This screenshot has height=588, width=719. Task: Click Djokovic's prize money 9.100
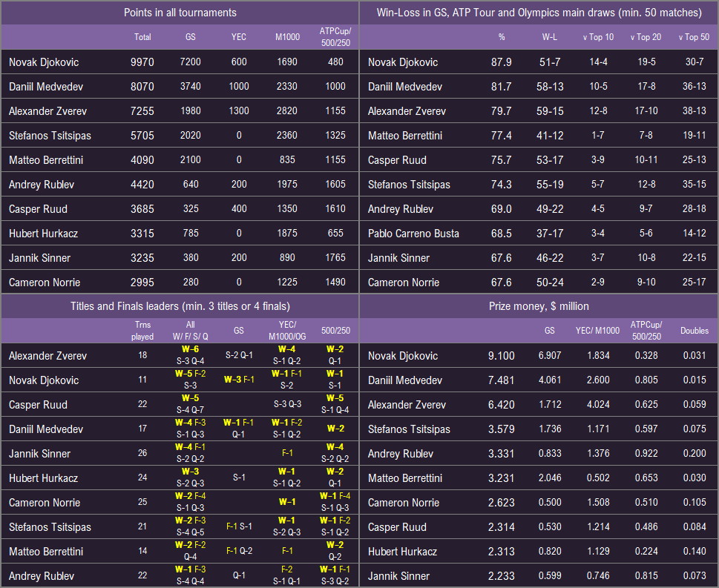coord(501,356)
